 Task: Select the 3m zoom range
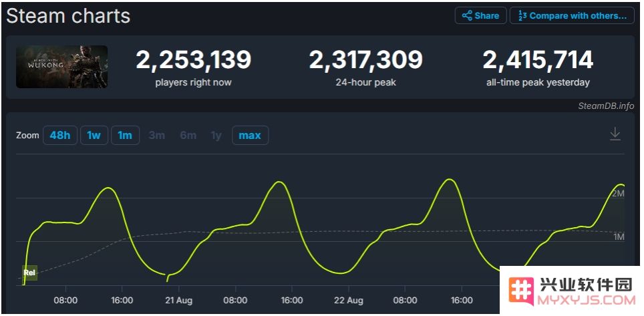(x=156, y=135)
